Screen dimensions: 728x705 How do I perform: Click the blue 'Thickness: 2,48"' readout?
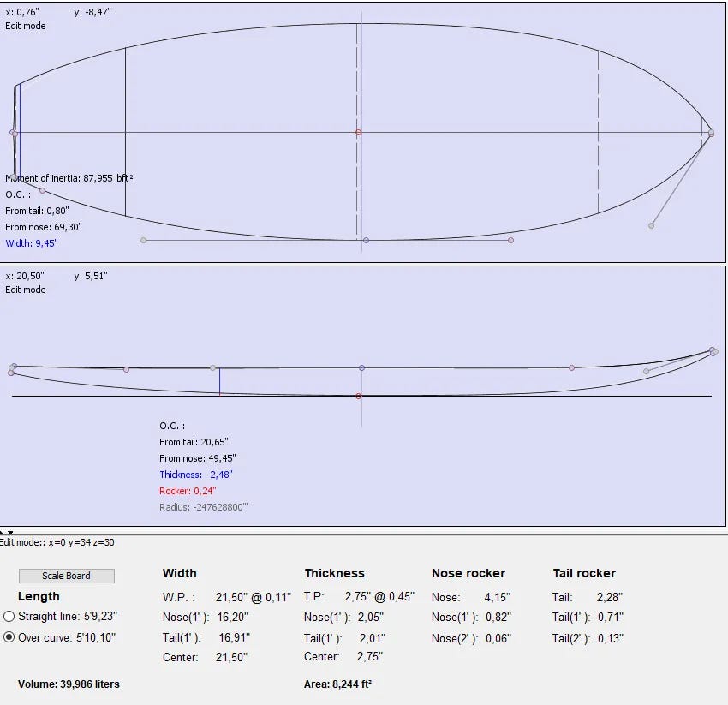(x=196, y=475)
